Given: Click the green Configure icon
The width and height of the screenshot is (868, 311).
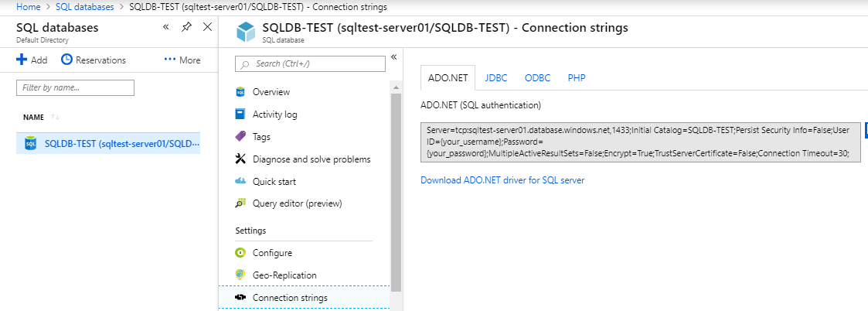Looking at the screenshot, I should [x=240, y=253].
